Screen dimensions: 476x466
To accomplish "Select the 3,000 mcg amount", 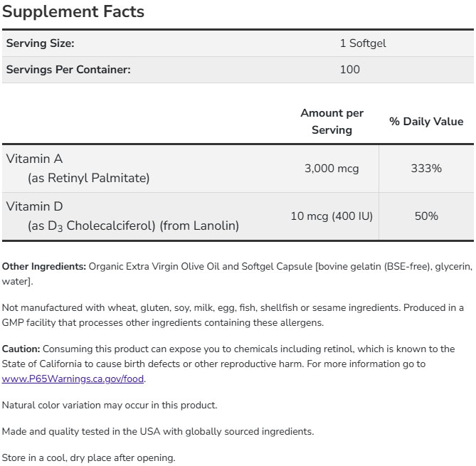I will click(332, 169).
